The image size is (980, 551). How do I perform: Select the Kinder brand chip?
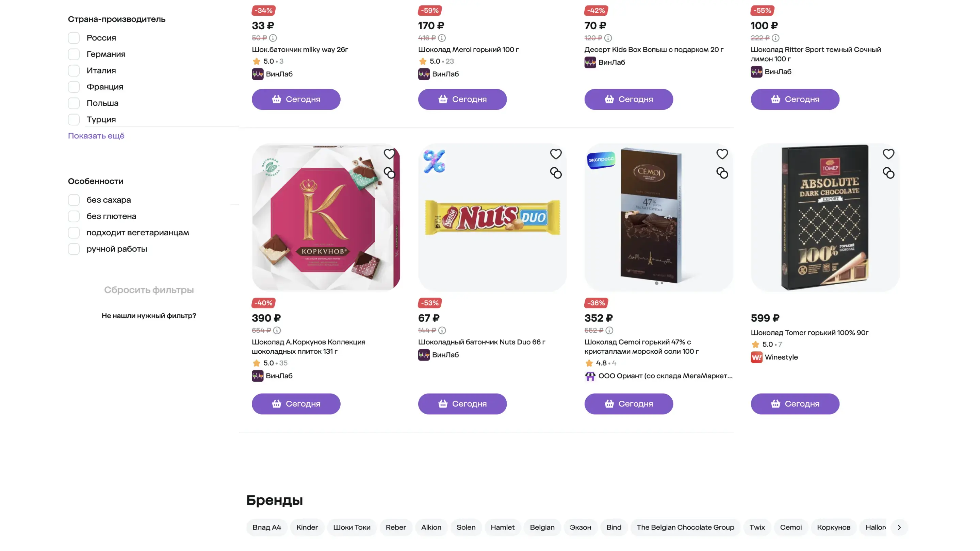(x=307, y=528)
